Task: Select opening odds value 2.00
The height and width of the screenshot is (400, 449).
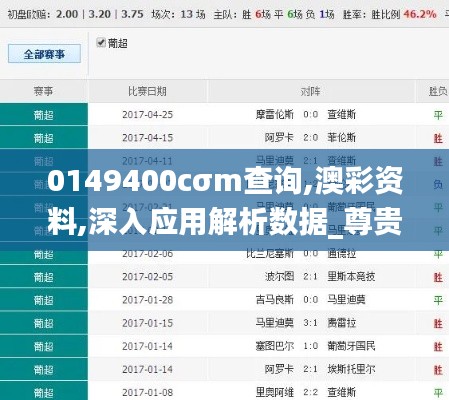Action: [x=67, y=14]
